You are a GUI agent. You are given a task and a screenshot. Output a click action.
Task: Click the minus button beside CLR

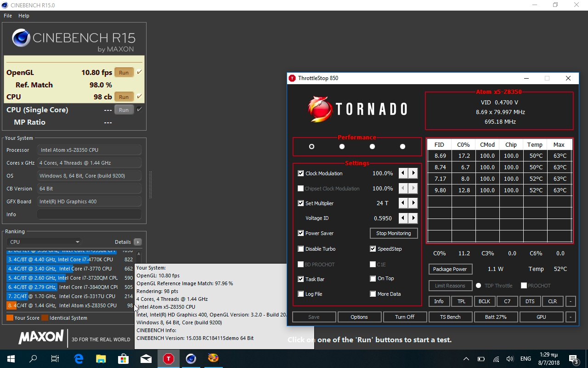(570, 301)
